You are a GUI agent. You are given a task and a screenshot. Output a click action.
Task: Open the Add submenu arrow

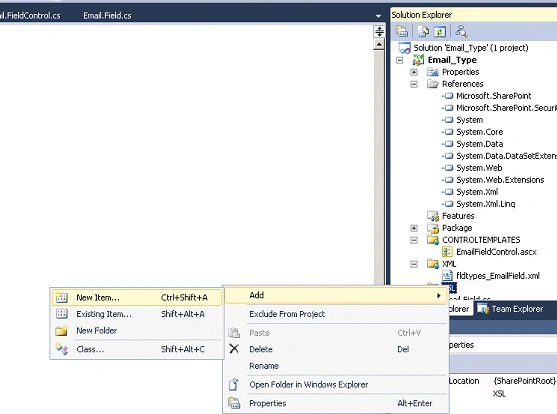(x=439, y=296)
